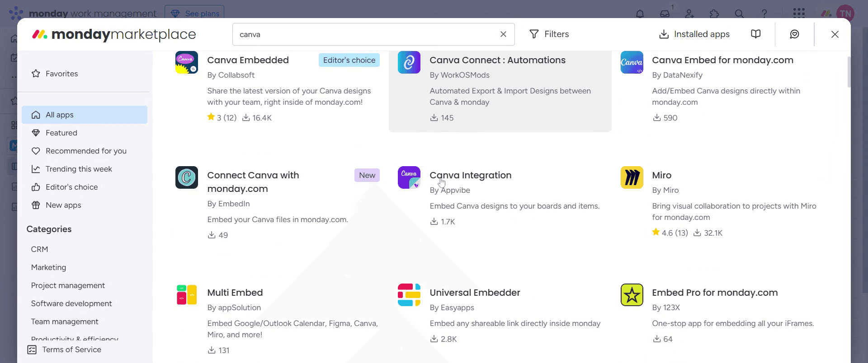
Task: Open the Multi Embed title
Action: (x=235, y=293)
